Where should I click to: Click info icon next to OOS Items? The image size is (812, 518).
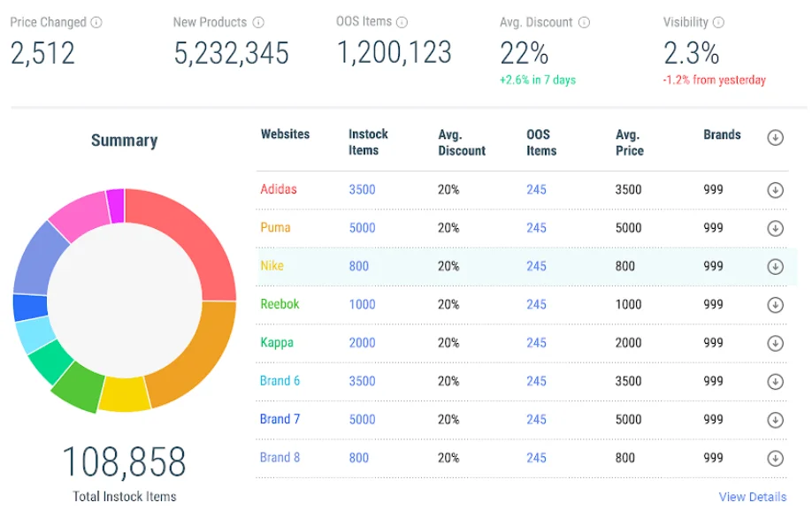(x=402, y=22)
